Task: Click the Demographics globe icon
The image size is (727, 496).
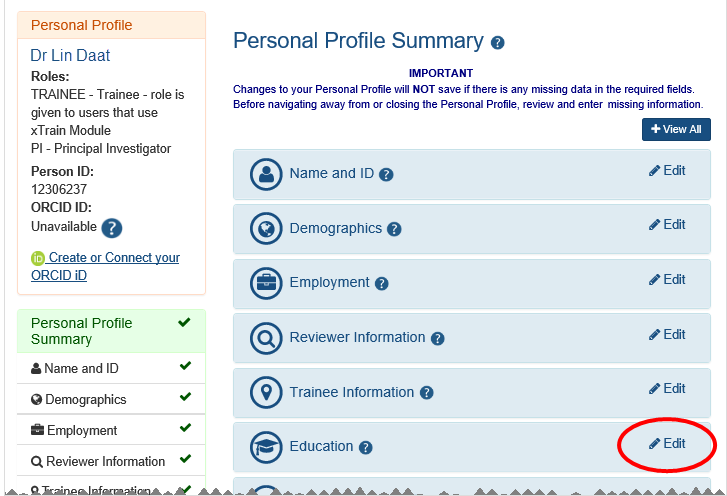Action: tap(266, 229)
